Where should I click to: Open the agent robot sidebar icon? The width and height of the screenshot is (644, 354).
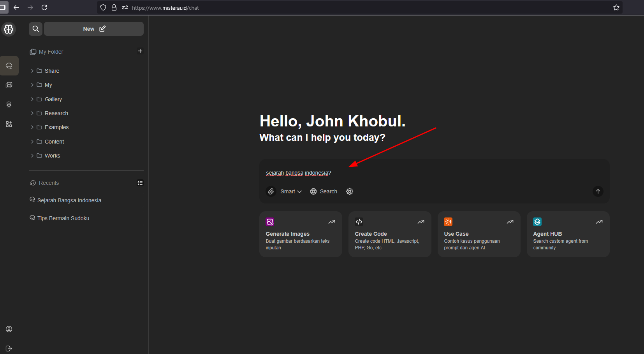(9, 105)
